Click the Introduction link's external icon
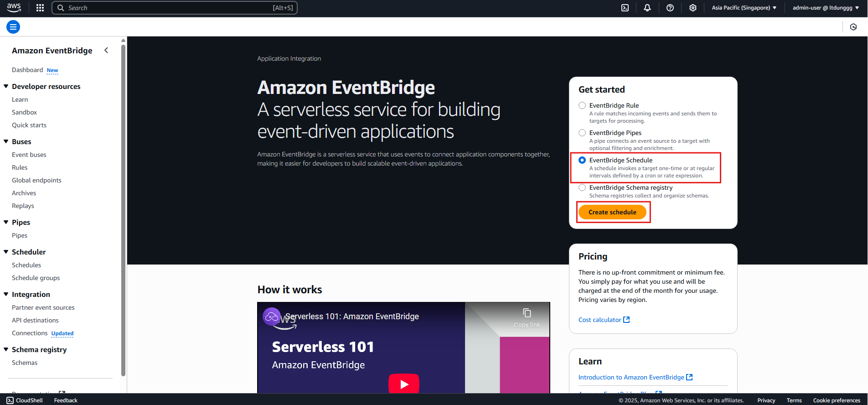Screen dimensions: 868x405 pos(689,377)
